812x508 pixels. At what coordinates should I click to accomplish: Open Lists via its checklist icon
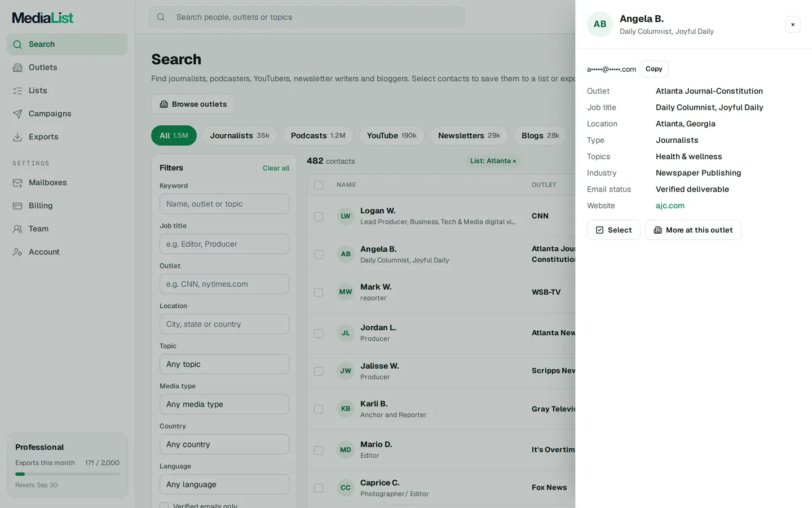pyautogui.click(x=17, y=90)
